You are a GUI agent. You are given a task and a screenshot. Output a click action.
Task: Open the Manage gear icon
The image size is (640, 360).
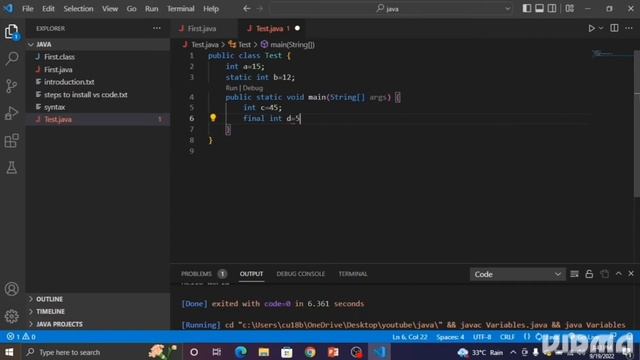(11, 316)
